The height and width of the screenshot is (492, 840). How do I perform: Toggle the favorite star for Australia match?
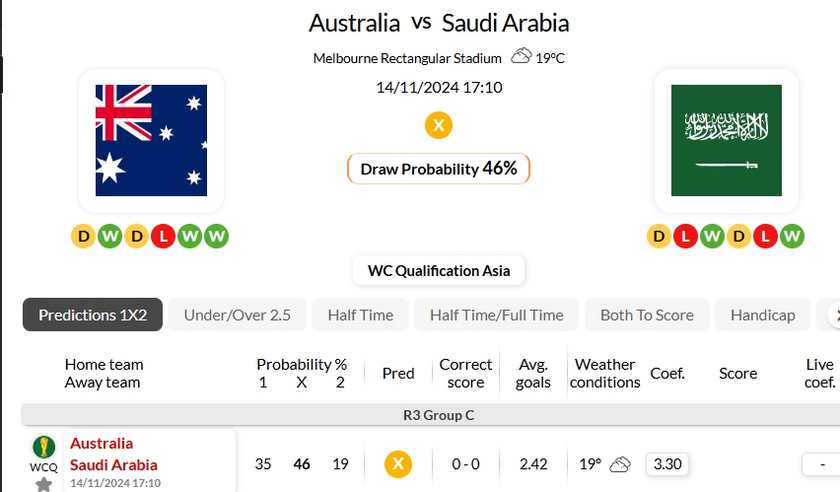pos(43,484)
